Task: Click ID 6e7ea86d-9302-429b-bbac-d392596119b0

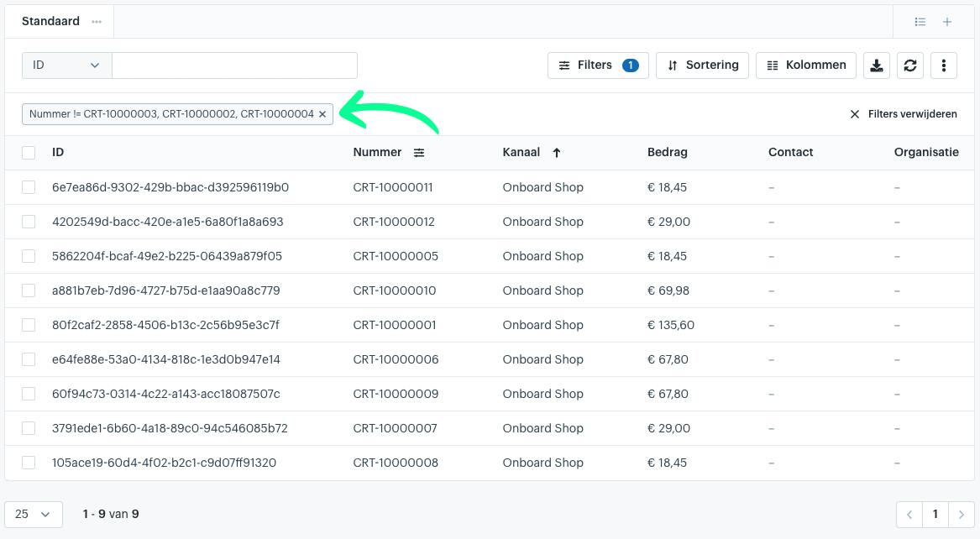Action: [x=170, y=187]
